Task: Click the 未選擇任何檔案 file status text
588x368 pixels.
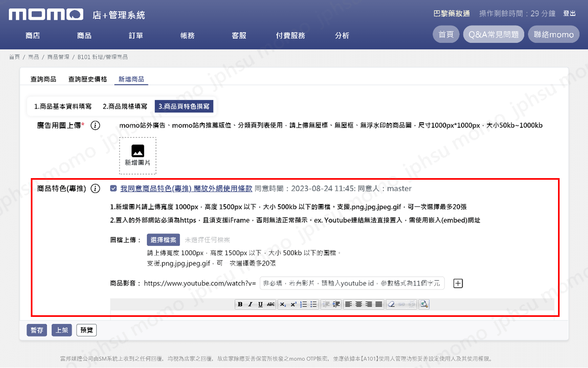Action: point(207,240)
